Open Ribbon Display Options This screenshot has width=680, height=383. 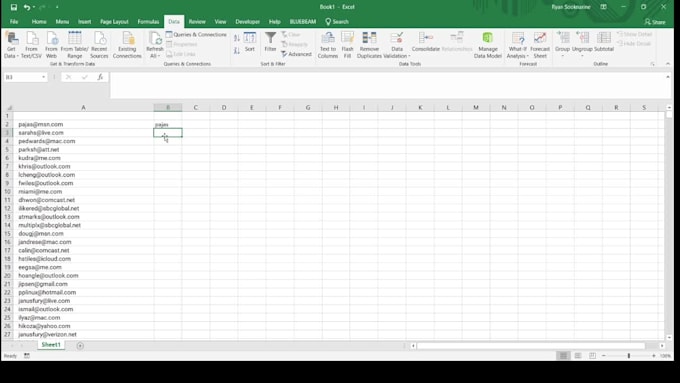tap(603, 7)
